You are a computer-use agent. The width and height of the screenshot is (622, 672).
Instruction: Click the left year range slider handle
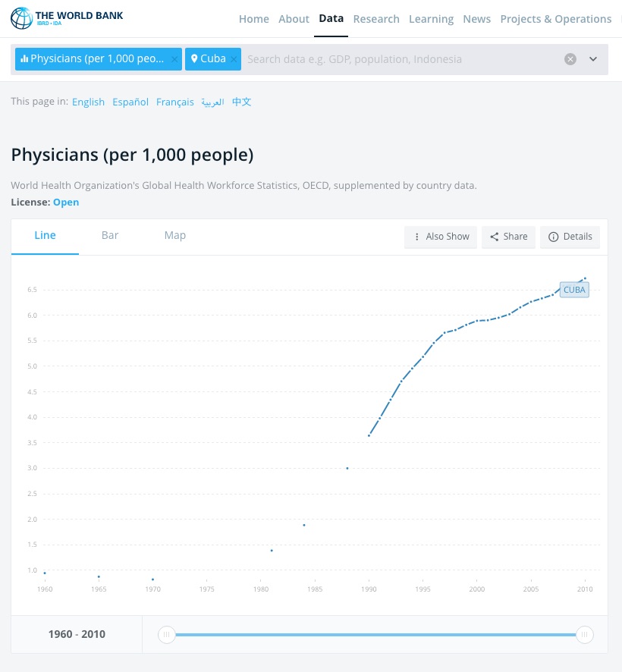[166, 635]
